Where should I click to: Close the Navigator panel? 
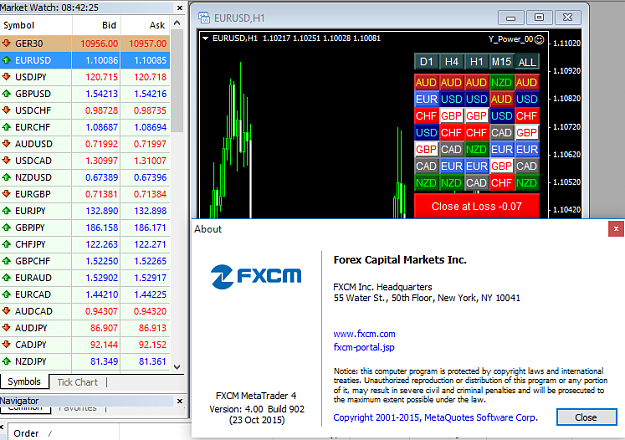(180, 401)
